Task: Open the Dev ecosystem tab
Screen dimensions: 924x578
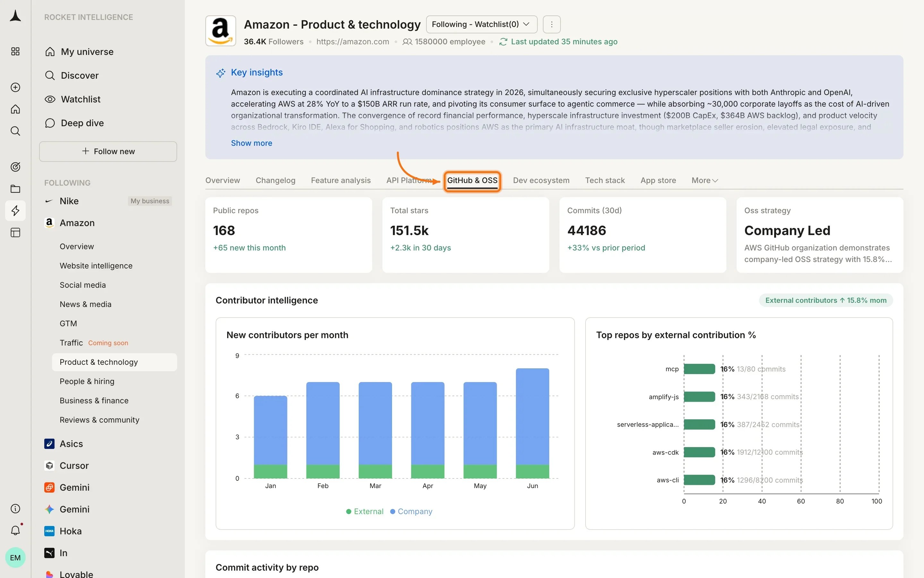Action: [x=541, y=180]
